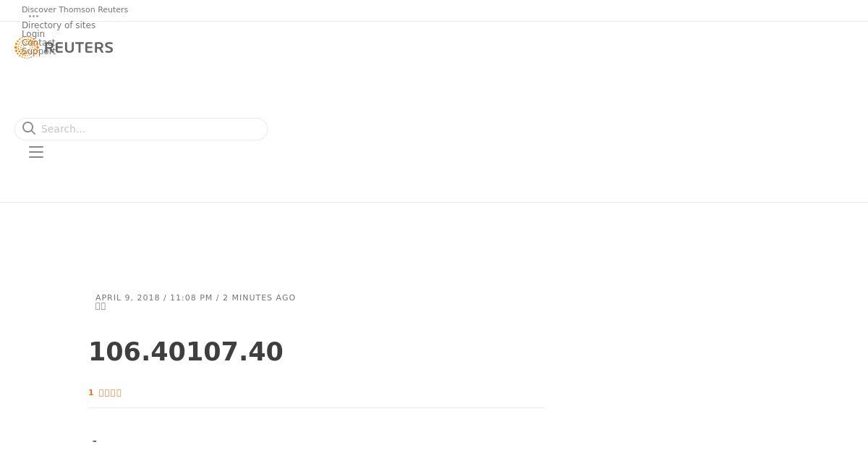Open the Support link
Image resolution: width=868 pixels, height=456 pixels.
39,51
